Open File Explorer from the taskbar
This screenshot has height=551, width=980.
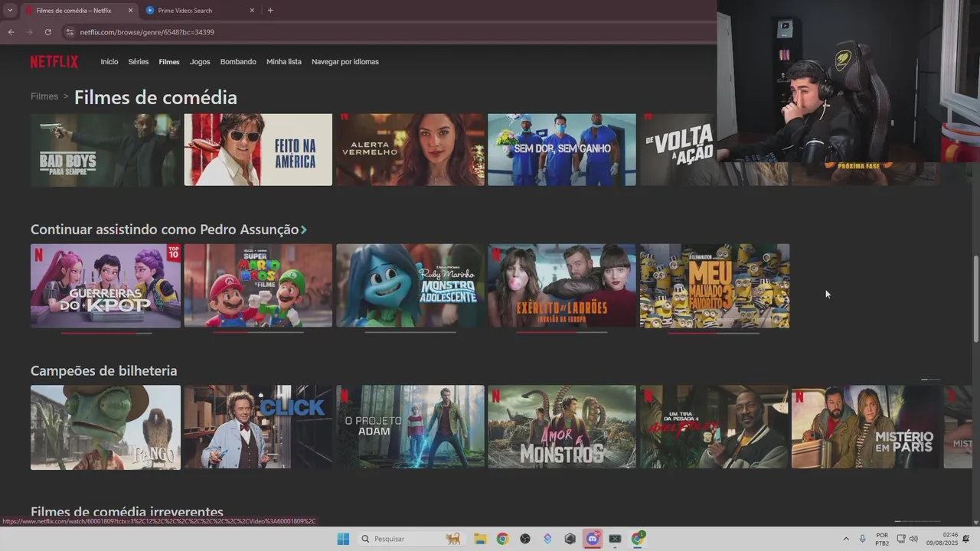click(480, 539)
